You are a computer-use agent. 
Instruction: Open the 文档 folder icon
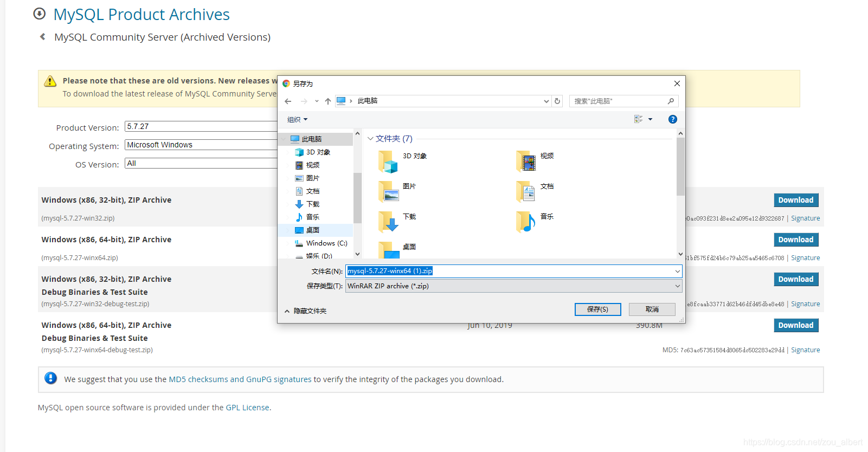point(526,192)
